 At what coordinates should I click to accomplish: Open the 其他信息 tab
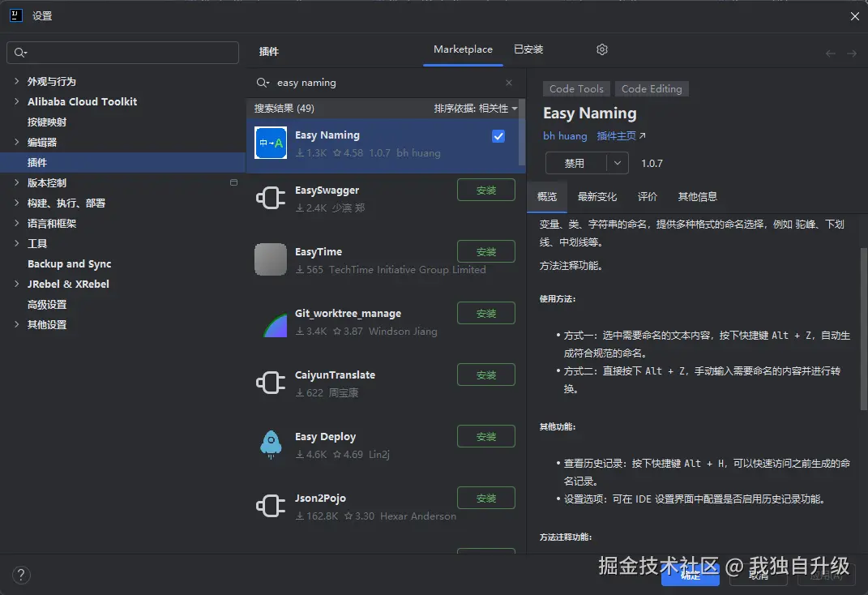coord(698,196)
